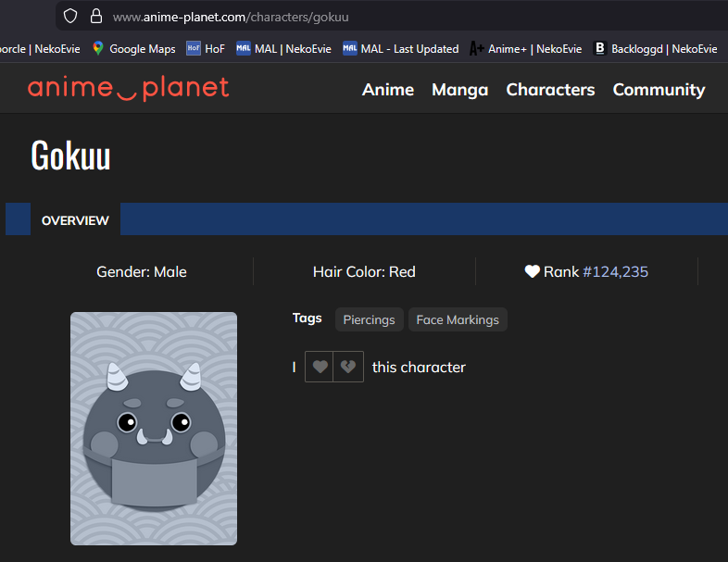
Task: Click the Gokuu placeholder oni image
Action: [154, 429]
